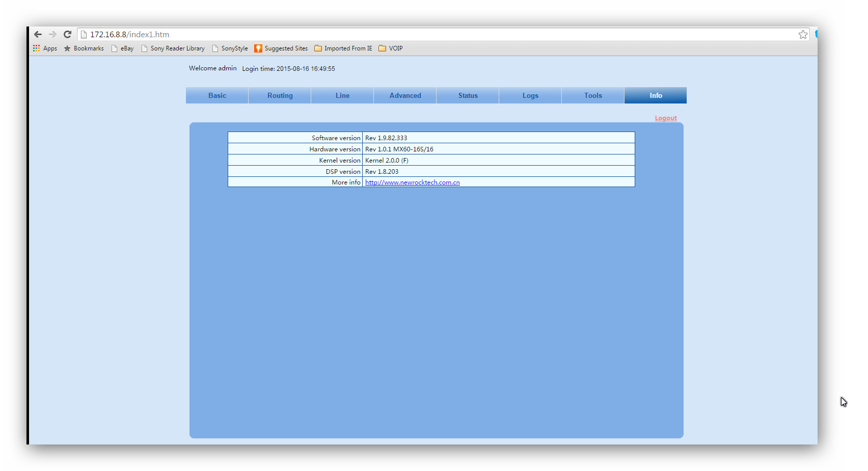868x471 pixels.
Task: Select the Advanced tab
Action: (x=405, y=95)
